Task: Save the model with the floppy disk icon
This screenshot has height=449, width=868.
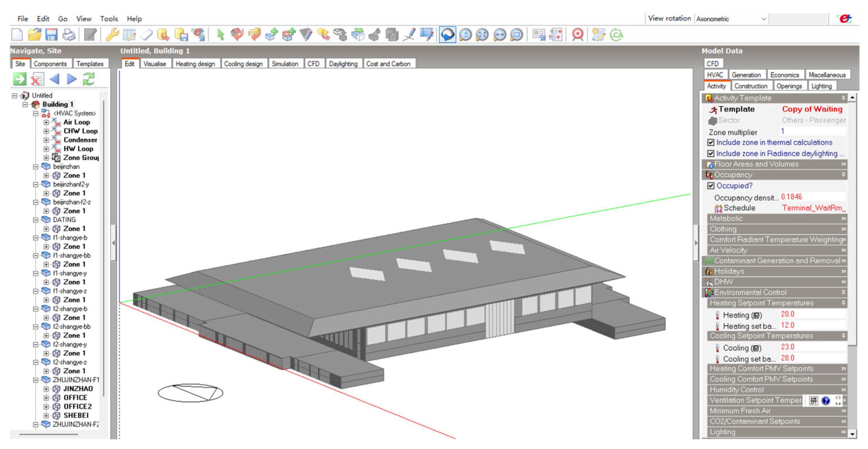Action: (x=51, y=35)
